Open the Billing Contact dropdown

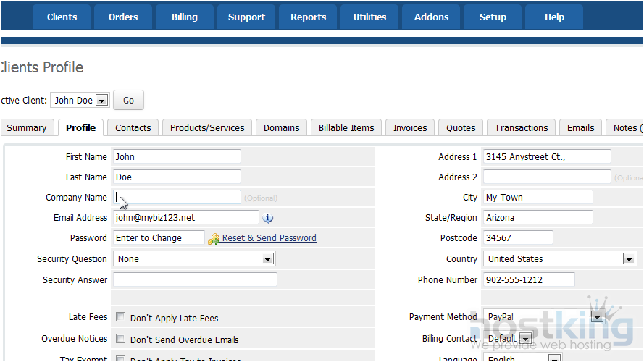(525, 339)
